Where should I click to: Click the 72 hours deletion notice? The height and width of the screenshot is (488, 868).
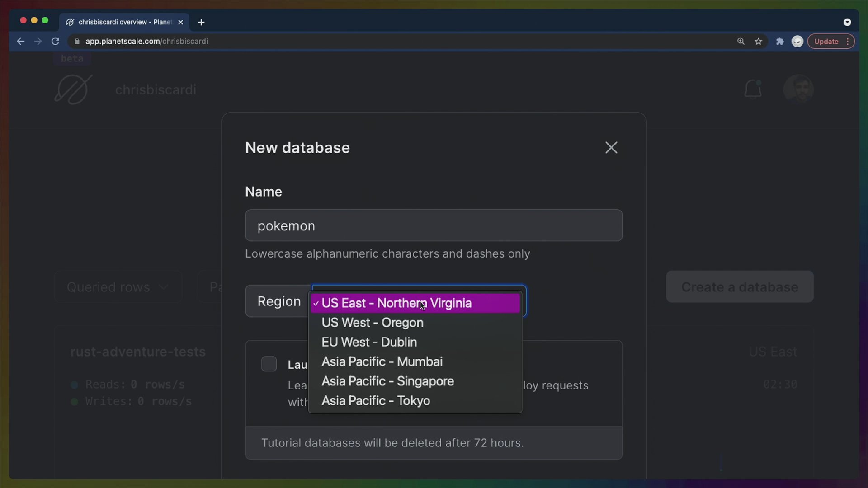[392, 443]
